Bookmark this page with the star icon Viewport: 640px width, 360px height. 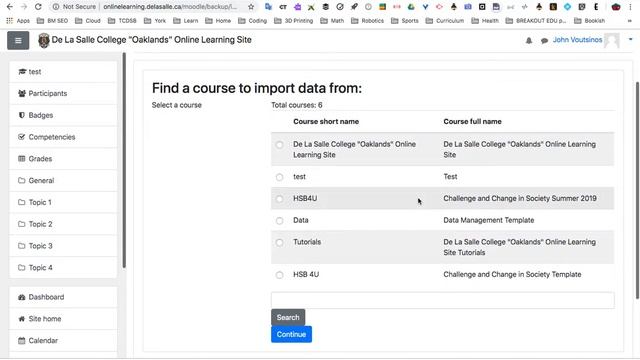tap(251, 7)
